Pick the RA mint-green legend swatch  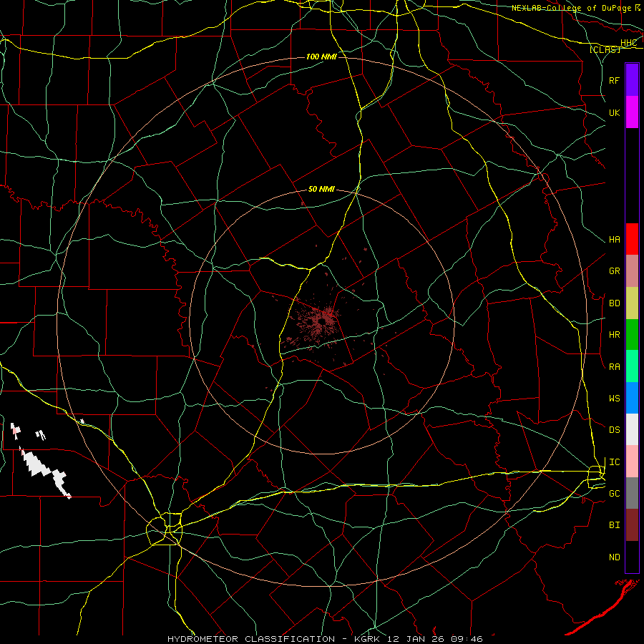(632, 366)
